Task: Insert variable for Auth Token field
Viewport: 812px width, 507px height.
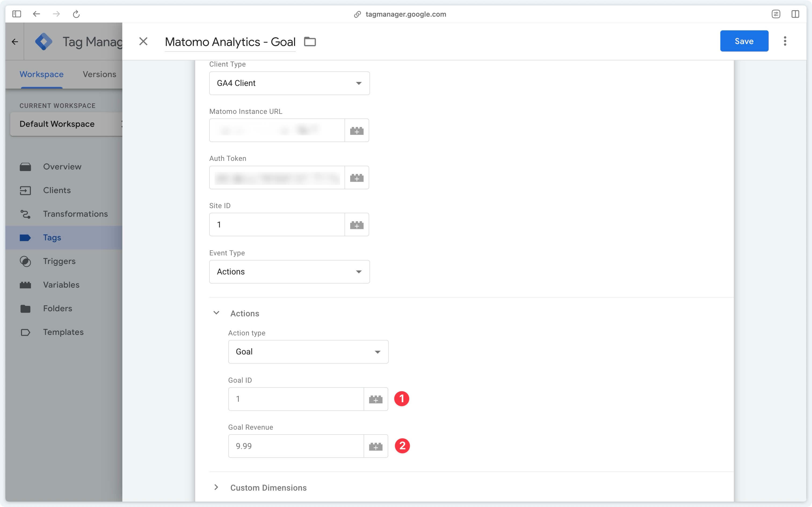Action: pos(357,178)
